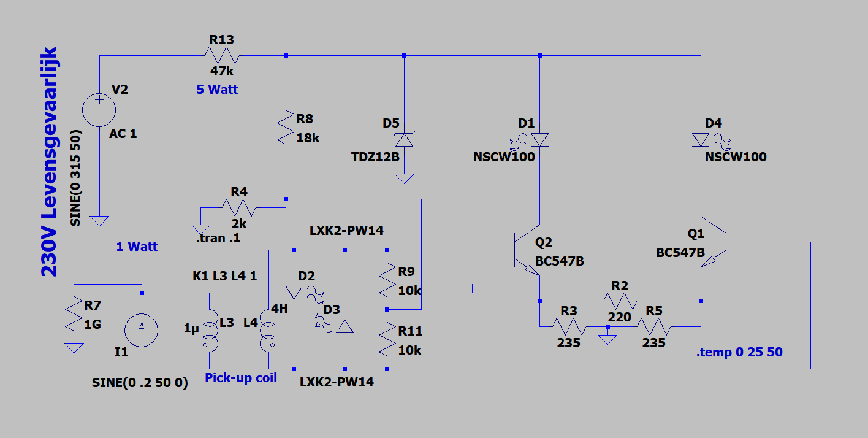Image resolution: width=868 pixels, height=438 pixels.
Task: Click resistor R2 220 symbol
Action: point(620,301)
